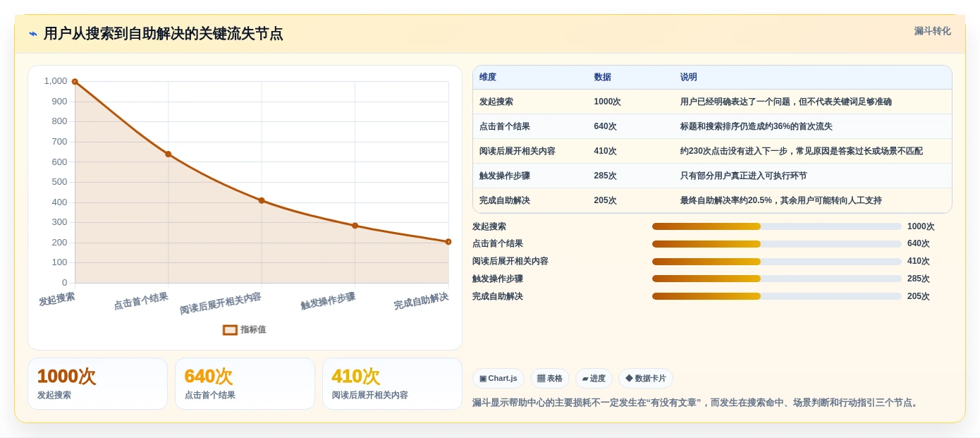Select the 进度 tag
The image size is (980, 438).
click(x=594, y=378)
